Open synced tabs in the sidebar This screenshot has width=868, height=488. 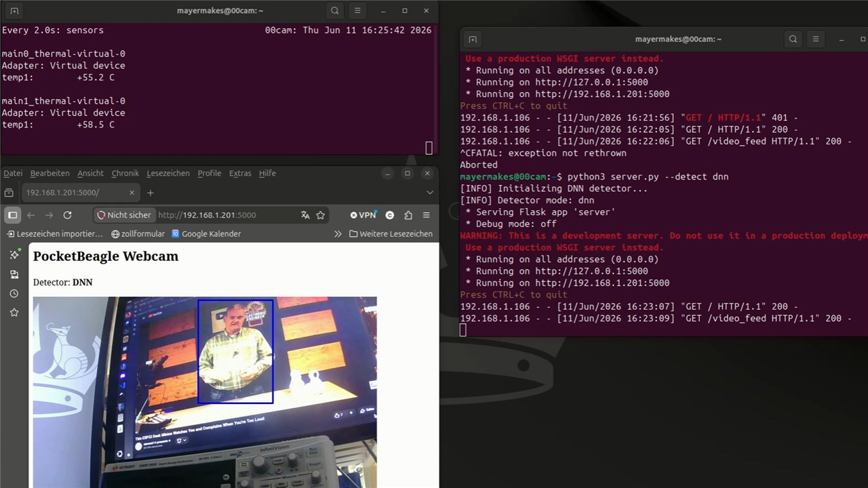(14, 274)
